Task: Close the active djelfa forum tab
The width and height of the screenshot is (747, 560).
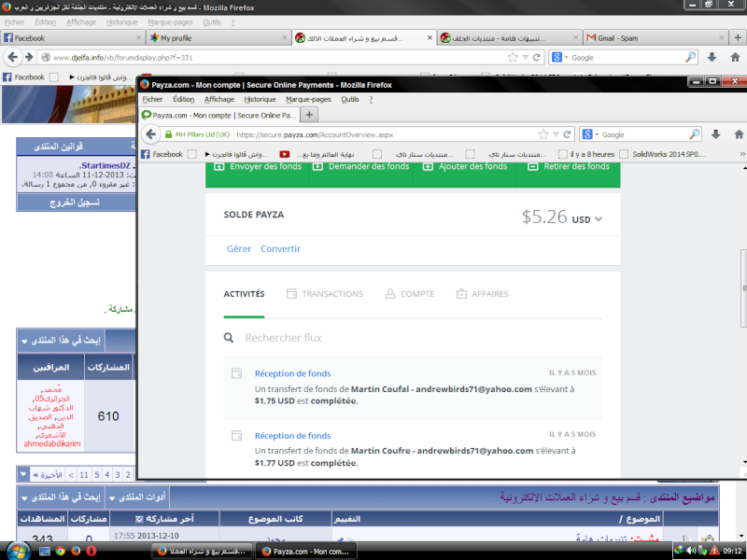Action: (430, 37)
